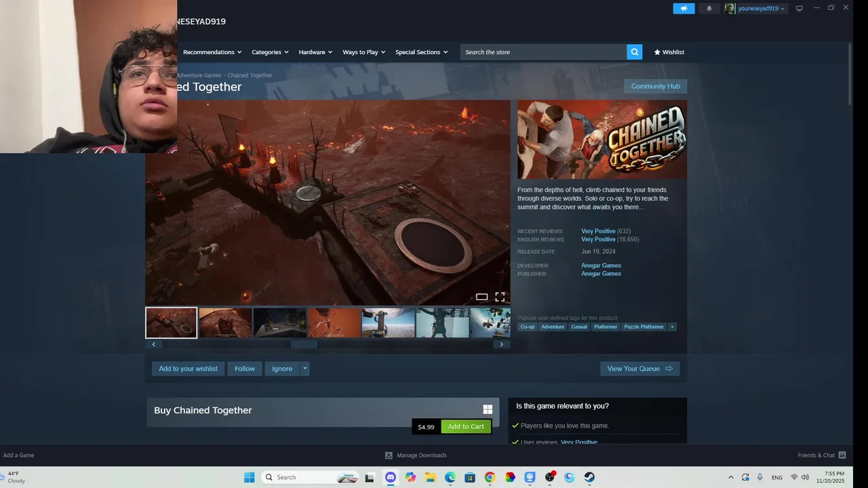Click the Chained Together header capsule image
Screen dimensions: 868x488
pyautogui.click(x=602, y=140)
